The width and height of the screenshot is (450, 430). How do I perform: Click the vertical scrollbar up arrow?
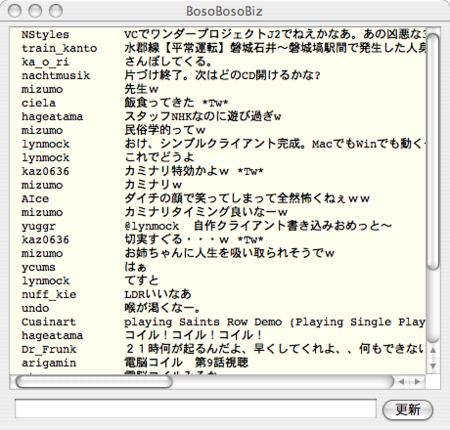click(433, 351)
